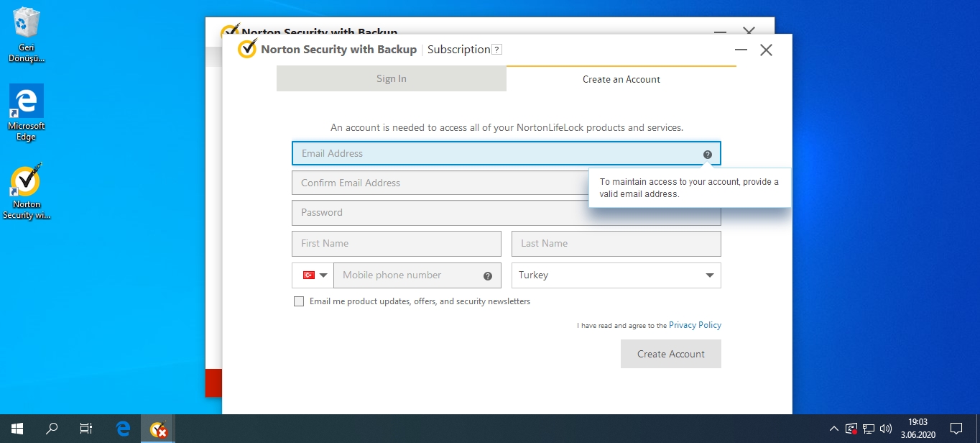
Task: Open the Recycle Bin desktop icon
Action: click(27, 35)
